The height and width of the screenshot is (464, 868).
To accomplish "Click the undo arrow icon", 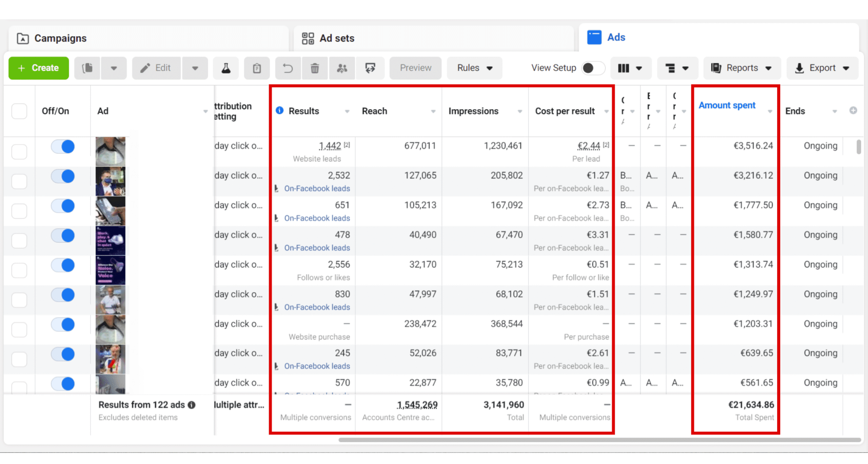I will pyautogui.click(x=288, y=68).
